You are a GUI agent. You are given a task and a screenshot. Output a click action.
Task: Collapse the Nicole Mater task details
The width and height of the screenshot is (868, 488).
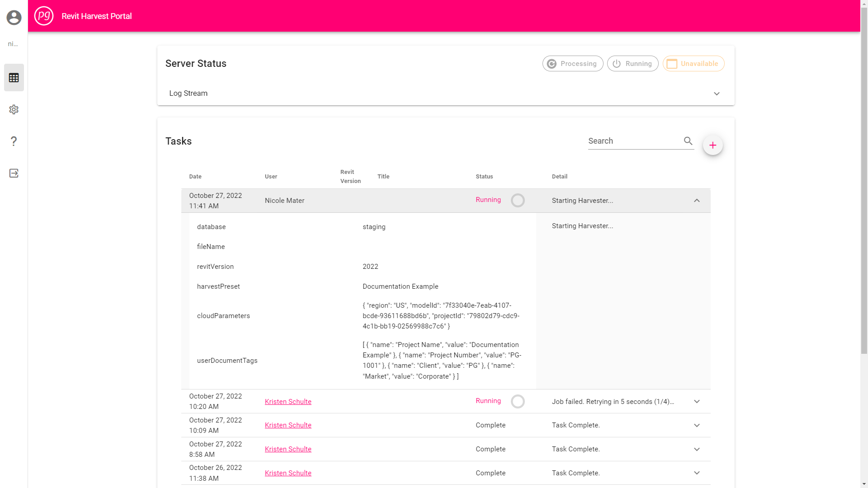click(x=697, y=200)
